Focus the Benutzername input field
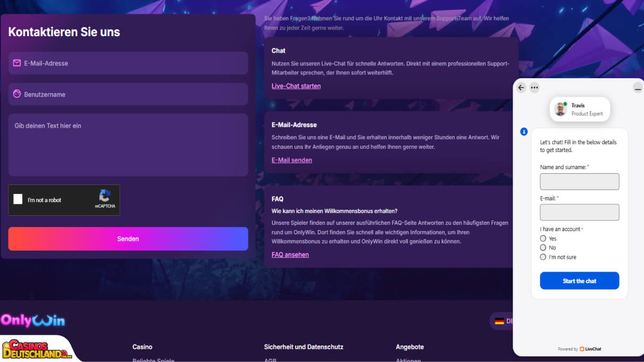644x362 pixels. point(128,94)
